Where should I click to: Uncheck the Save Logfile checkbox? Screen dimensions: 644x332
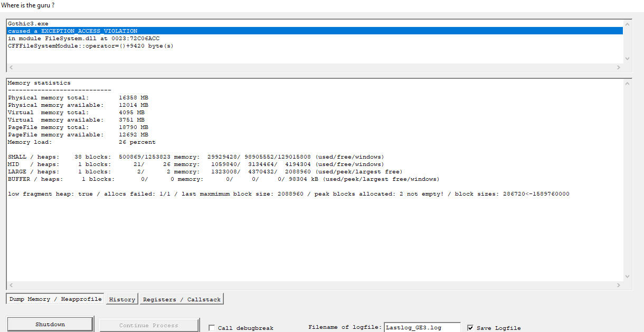pos(470,328)
